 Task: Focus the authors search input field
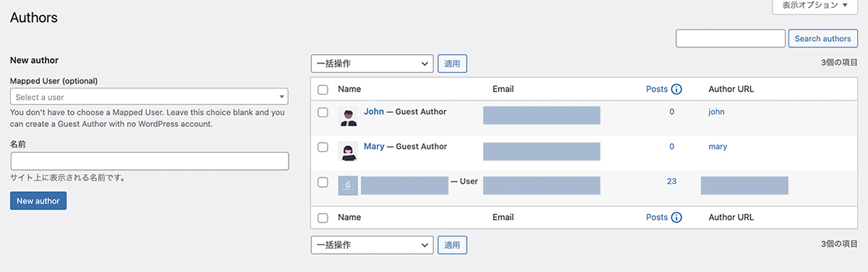click(731, 38)
